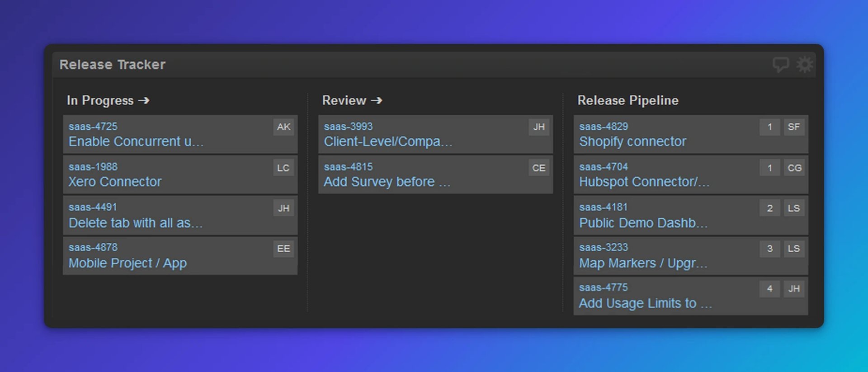
Task: Open the Hubspot Connector/… ticket
Action: (644, 182)
